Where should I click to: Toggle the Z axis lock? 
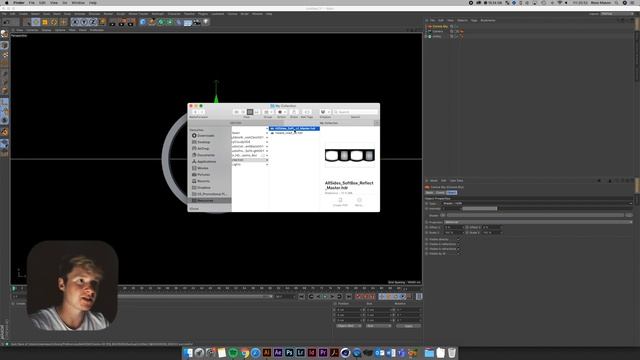[x=93, y=22]
